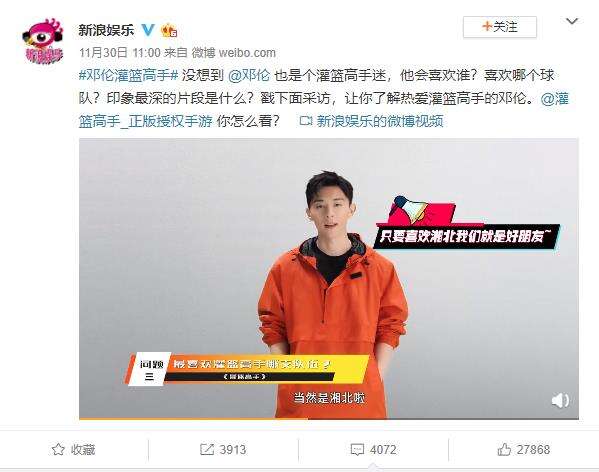This screenshot has width=599, height=472.
Task: Click the blue verified V badge
Action: point(148,30)
